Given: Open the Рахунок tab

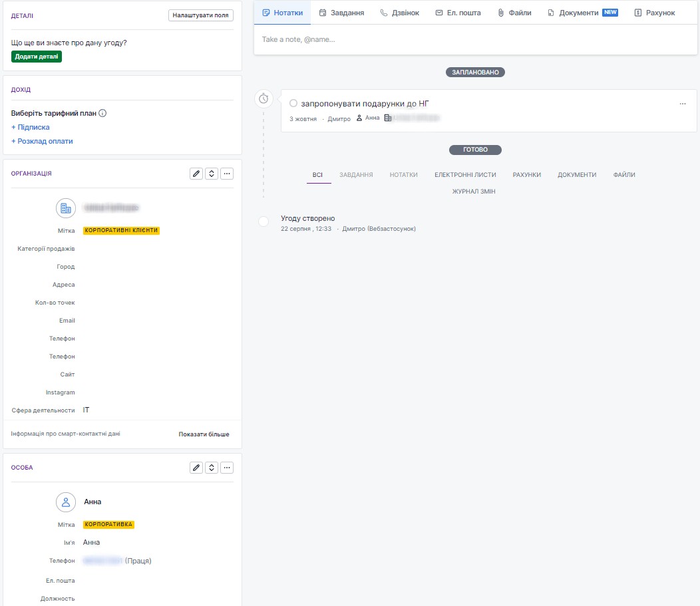Looking at the screenshot, I should [x=655, y=13].
